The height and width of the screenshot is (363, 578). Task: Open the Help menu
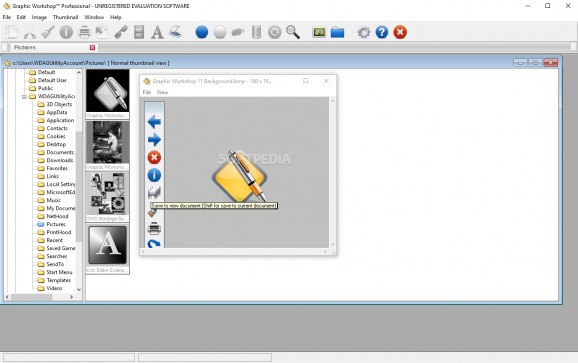[x=115, y=17]
